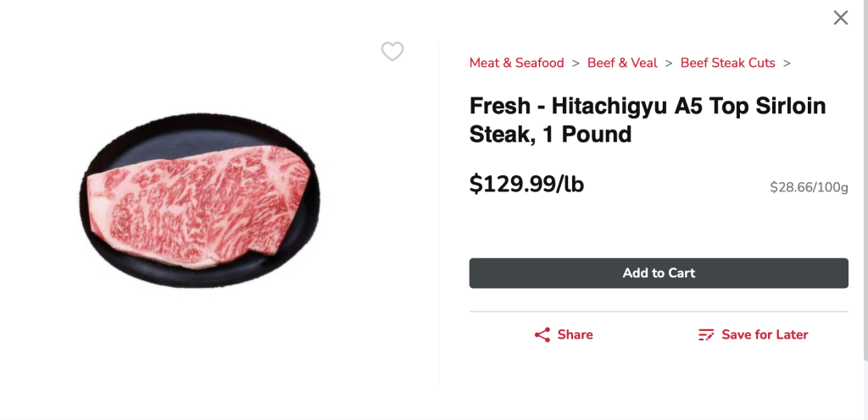868x420 pixels.
Task: Select the Save for Later text
Action: pos(765,334)
